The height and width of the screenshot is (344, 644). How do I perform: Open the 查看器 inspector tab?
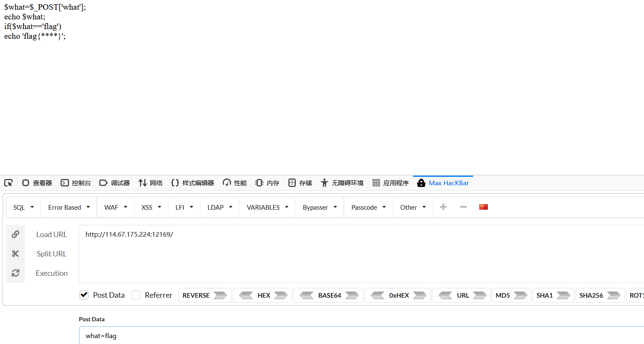(37, 183)
